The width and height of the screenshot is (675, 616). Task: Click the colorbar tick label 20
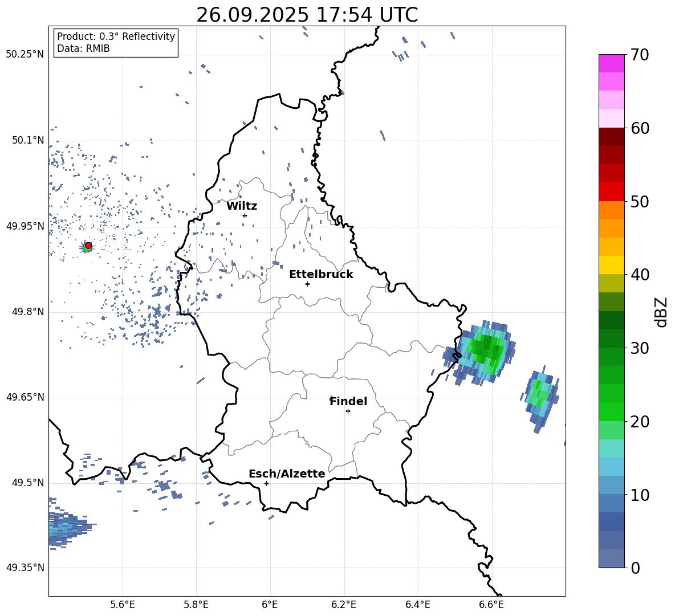pyautogui.click(x=640, y=421)
